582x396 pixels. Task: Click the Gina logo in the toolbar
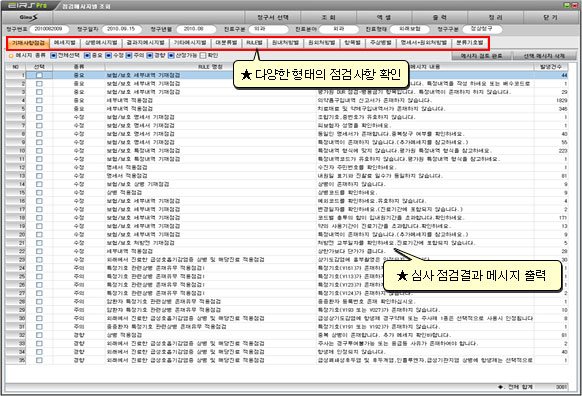pos(28,17)
